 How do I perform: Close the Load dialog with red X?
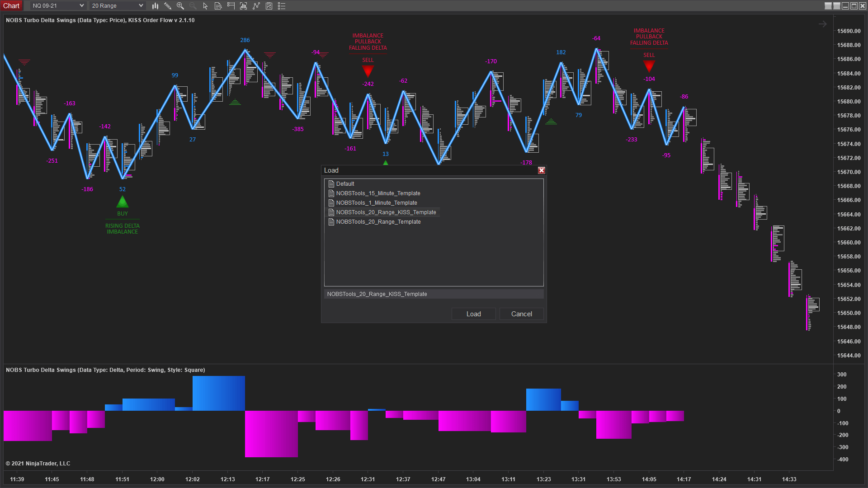pos(542,170)
